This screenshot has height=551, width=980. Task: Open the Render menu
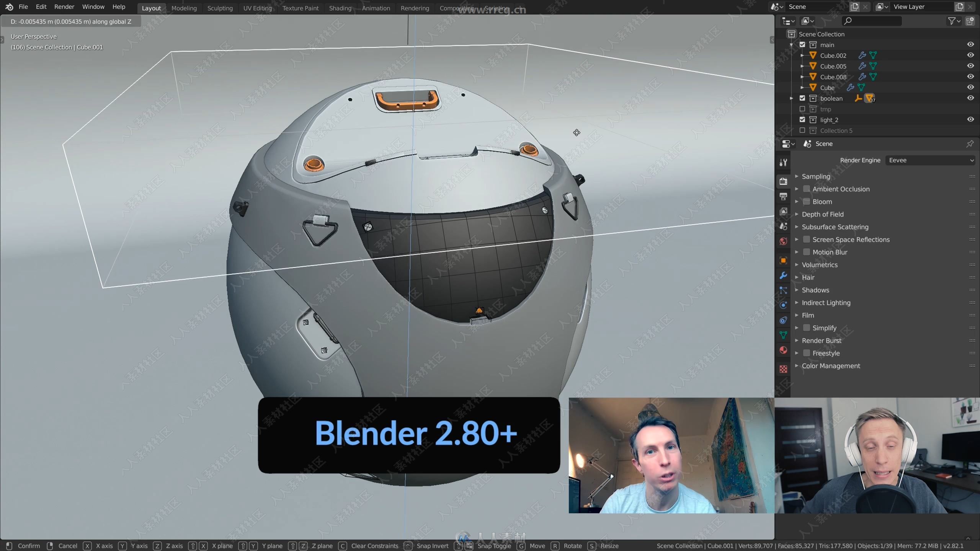pyautogui.click(x=64, y=7)
